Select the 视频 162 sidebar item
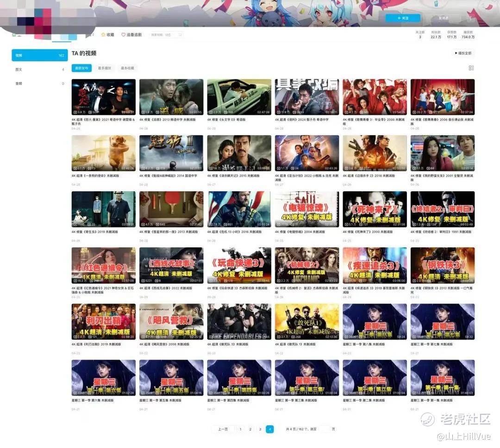The image size is (500, 448). pos(39,55)
